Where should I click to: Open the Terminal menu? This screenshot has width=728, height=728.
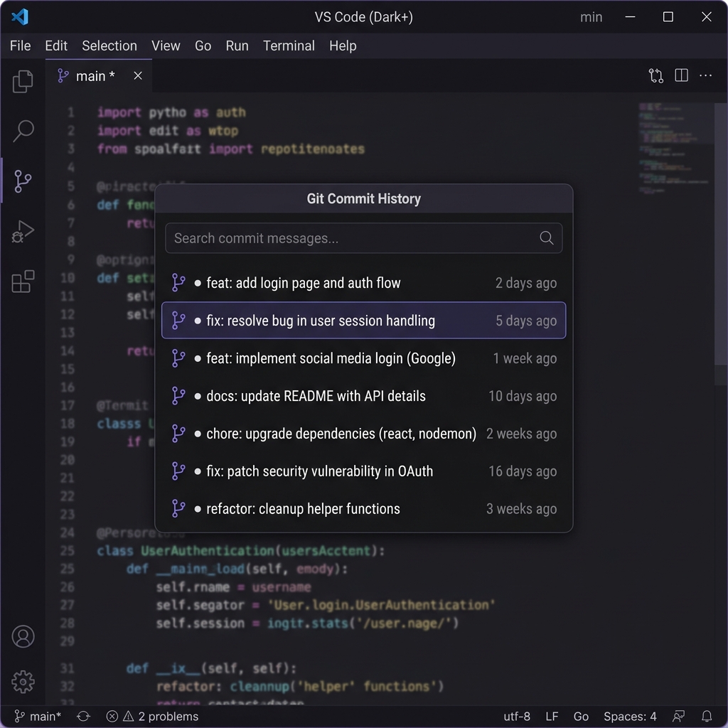289,45
